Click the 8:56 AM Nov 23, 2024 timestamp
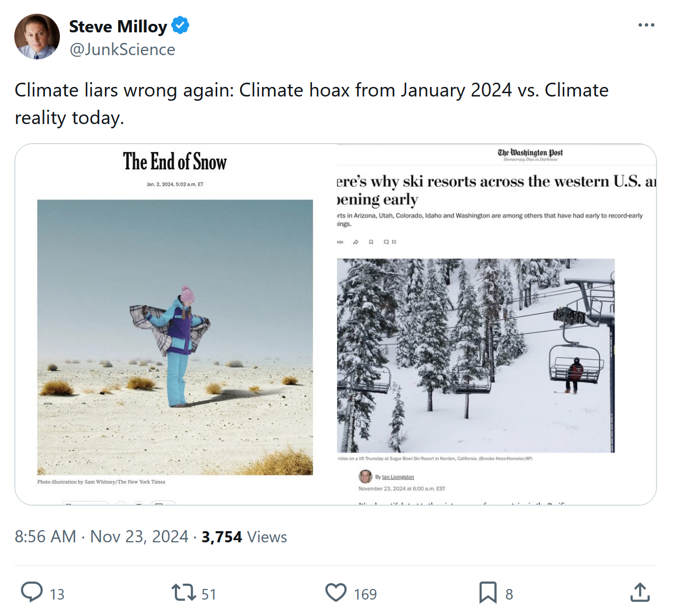 [101, 536]
